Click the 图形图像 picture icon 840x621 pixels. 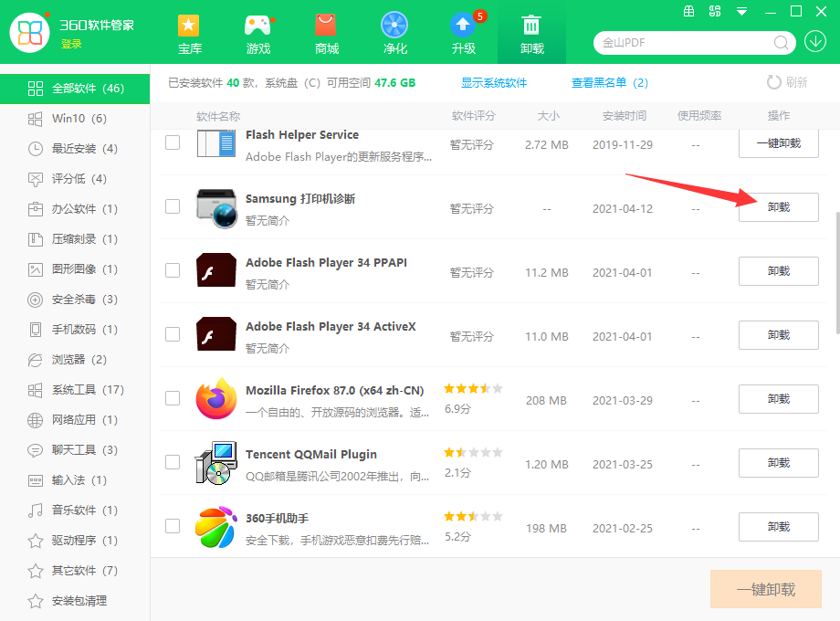35,269
